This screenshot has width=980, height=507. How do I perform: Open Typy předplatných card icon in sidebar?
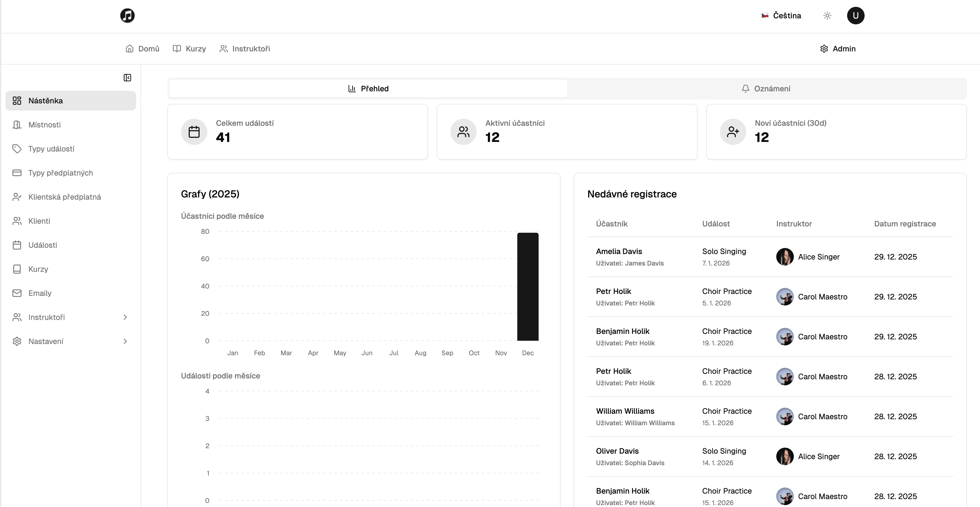pos(17,173)
